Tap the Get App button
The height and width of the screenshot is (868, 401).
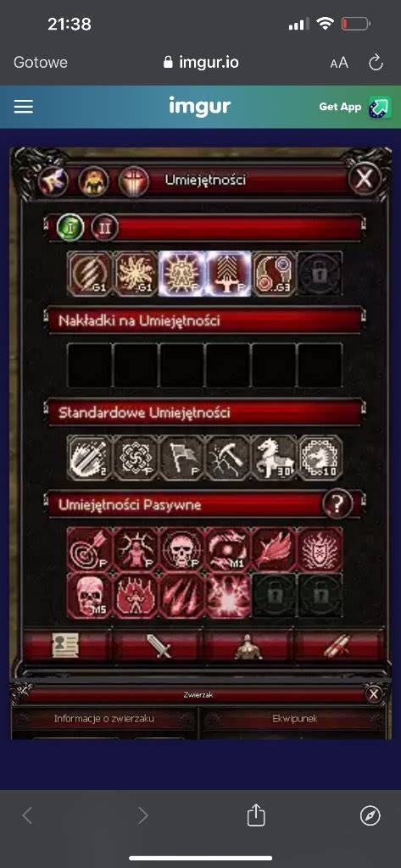pos(355,107)
